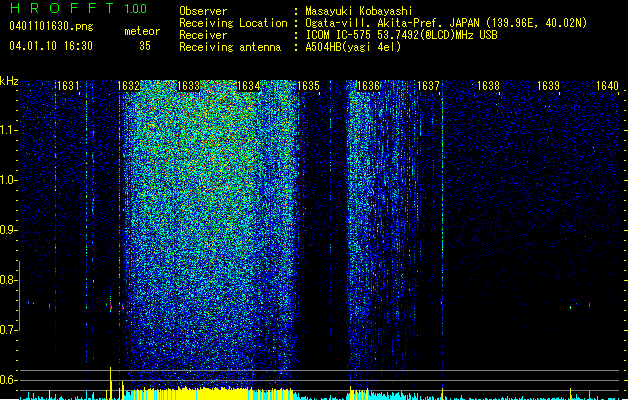Click time marker 1639
This screenshot has width=629, height=400.
tap(548, 86)
